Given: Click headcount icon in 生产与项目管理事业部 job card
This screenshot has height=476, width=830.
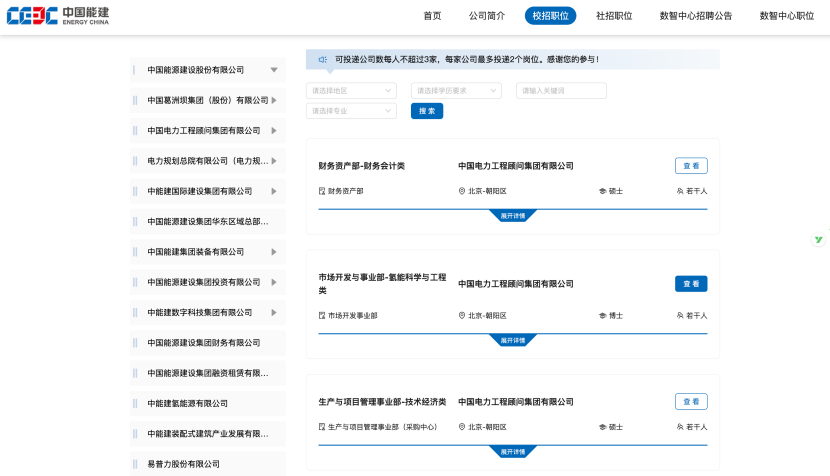Looking at the screenshot, I should pos(680,427).
